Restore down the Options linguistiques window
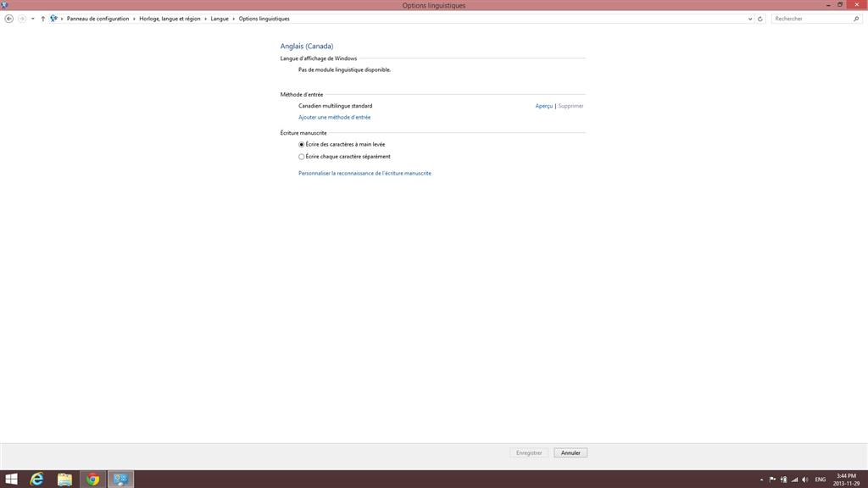 840,4
